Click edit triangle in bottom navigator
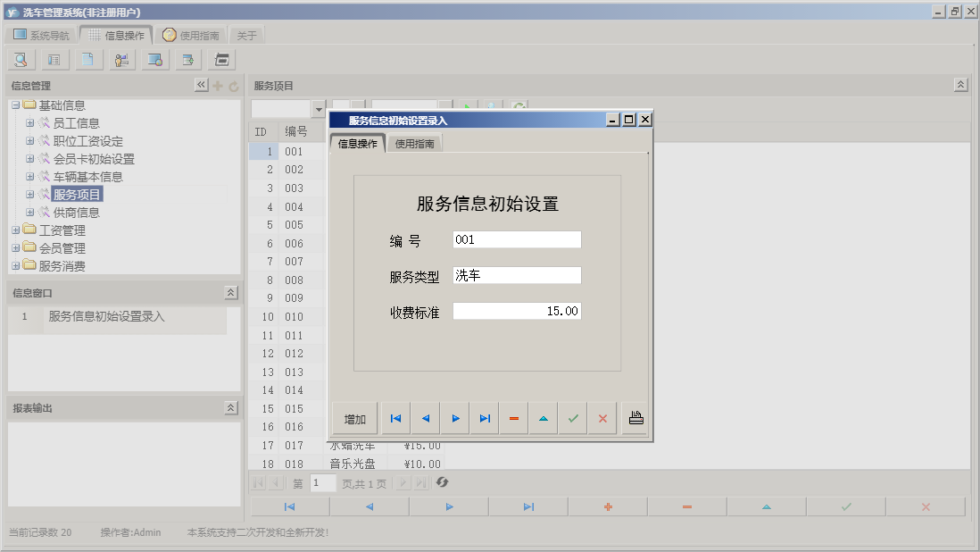 click(767, 507)
